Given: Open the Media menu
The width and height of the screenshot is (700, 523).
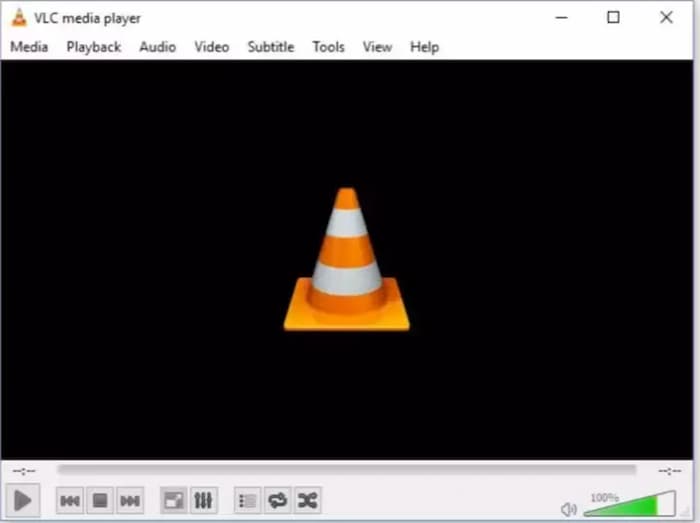Looking at the screenshot, I should (29, 47).
